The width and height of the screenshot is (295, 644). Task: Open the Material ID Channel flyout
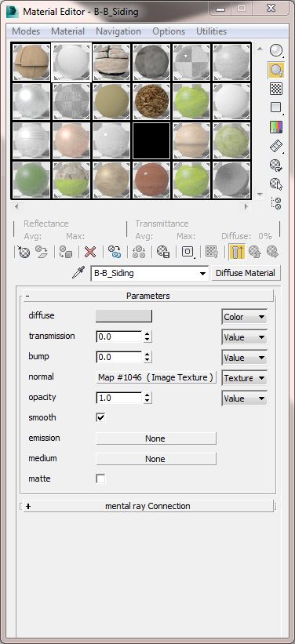(188, 252)
